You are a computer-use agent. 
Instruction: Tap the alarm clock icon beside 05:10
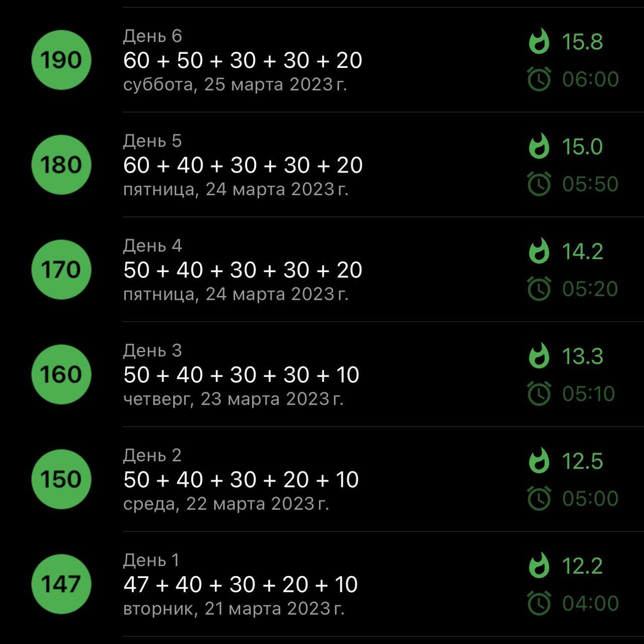pos(539,393)
